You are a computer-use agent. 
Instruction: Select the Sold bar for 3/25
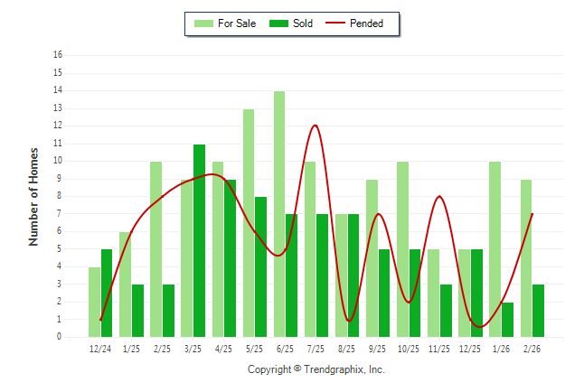[x=199, y=240]
